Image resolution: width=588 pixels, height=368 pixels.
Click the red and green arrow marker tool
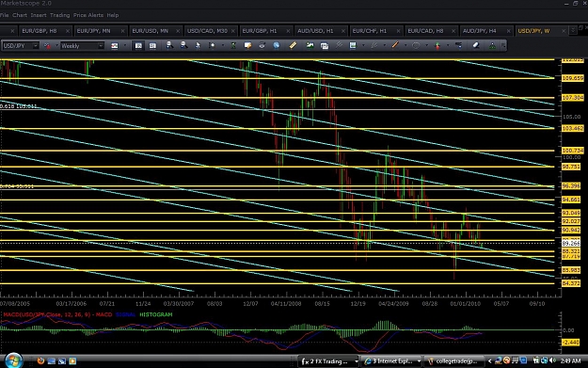(437, 45)
